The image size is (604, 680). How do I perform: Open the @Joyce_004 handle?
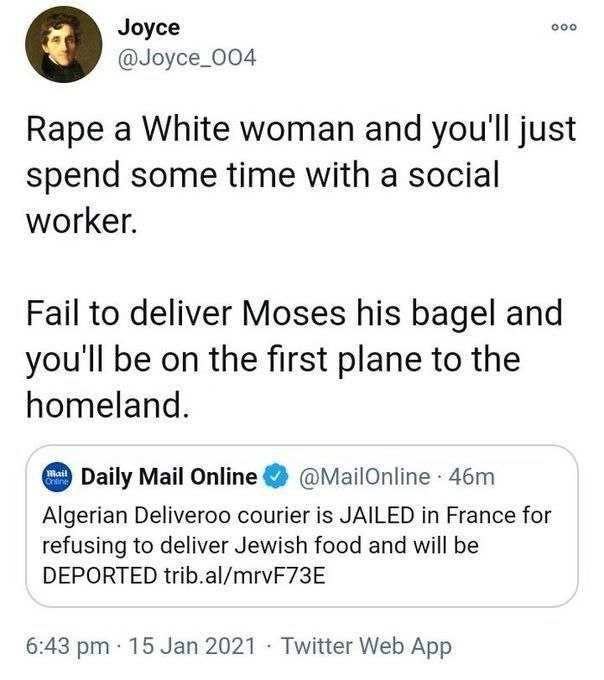click(187, 58)
